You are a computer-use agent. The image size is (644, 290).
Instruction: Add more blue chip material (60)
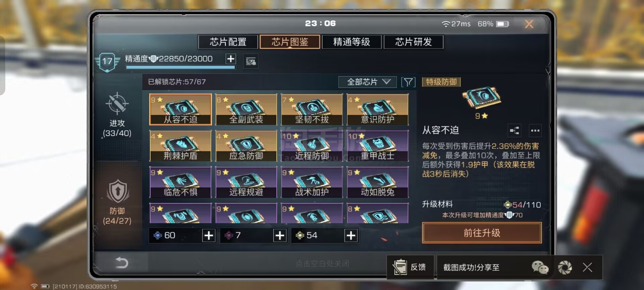(x=209, y=236)
